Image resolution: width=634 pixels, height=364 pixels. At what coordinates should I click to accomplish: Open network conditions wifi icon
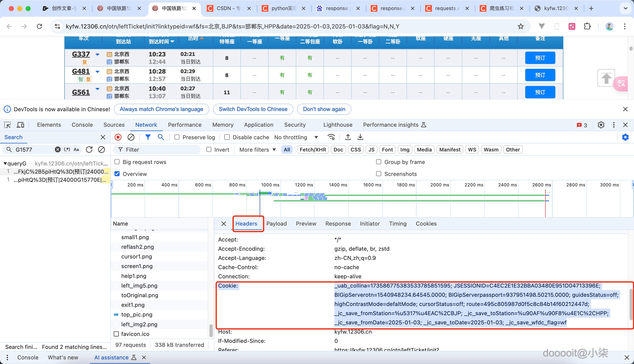tap(331, 137)
